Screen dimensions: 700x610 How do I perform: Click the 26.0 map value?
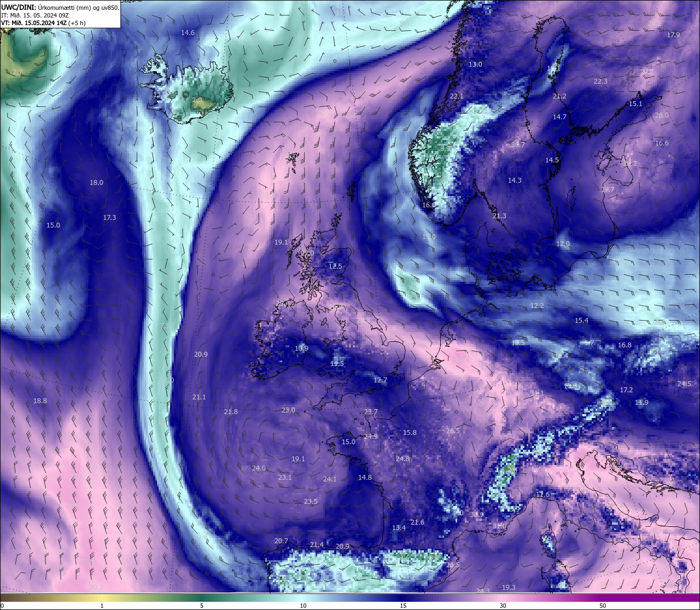tap(662, 115)
